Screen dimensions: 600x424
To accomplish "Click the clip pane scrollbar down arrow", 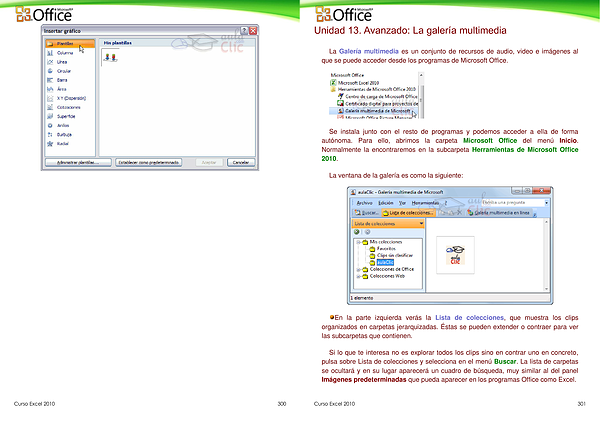I will point(546,289).
